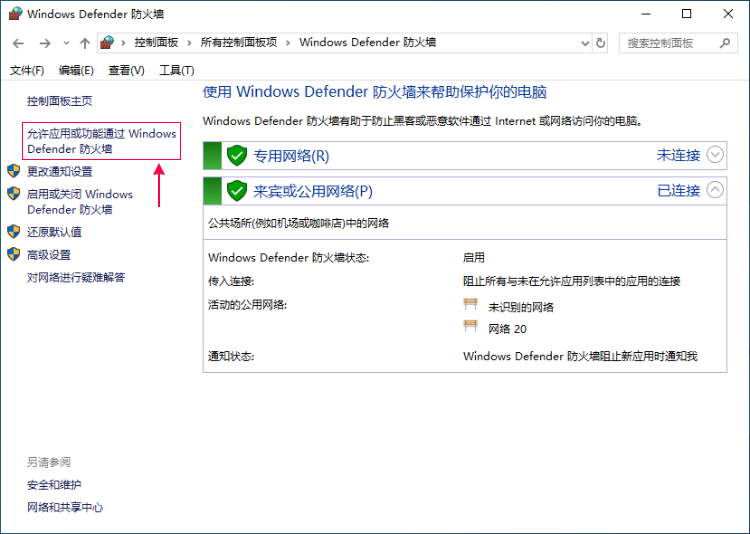Go forward using the forward arrow
This screenshot has height=534, width=750.
pyautogui.click(x=45, y=44)
